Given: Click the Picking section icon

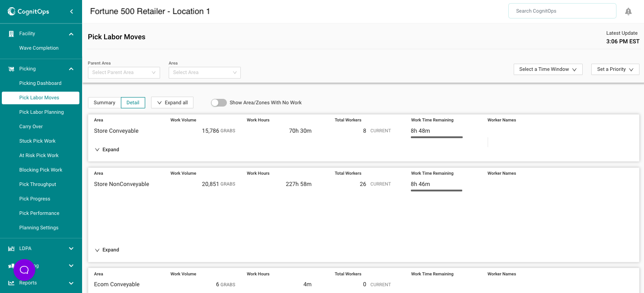Looking at the screenshot, I should coord(11,69).
